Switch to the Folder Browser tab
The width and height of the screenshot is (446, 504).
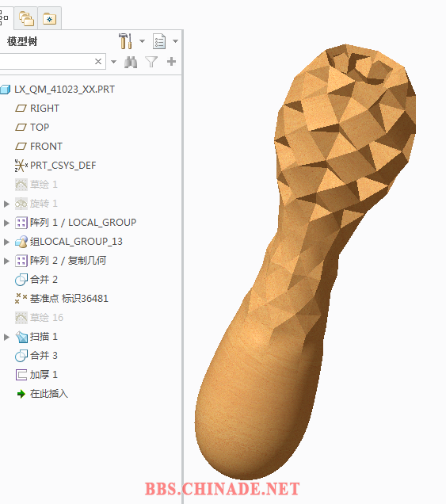(26, 18)
